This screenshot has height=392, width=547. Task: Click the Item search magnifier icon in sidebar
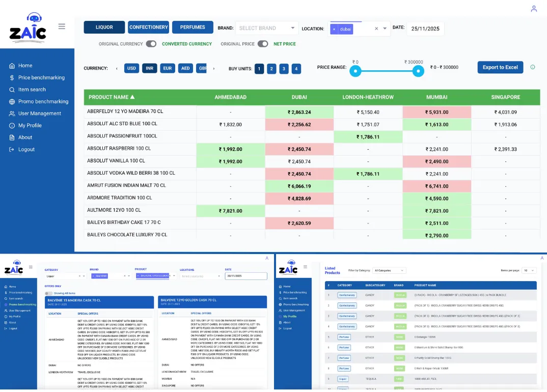point(12,90)
